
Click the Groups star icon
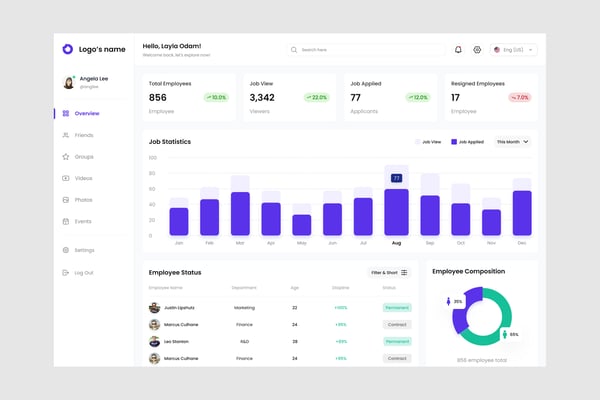click(66, 157)
